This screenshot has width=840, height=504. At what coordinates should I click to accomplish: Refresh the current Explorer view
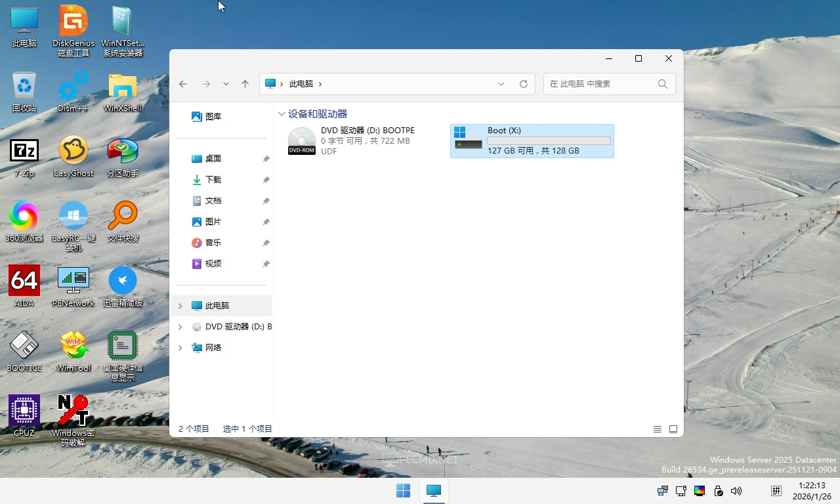(x=523, y=83)
